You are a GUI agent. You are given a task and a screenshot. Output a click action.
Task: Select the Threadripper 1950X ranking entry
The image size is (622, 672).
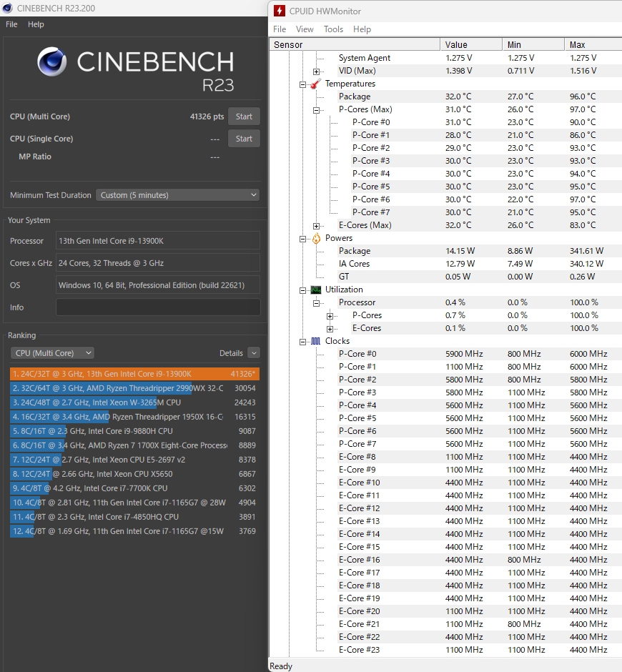pyautogui.click(x=134, y=417)
